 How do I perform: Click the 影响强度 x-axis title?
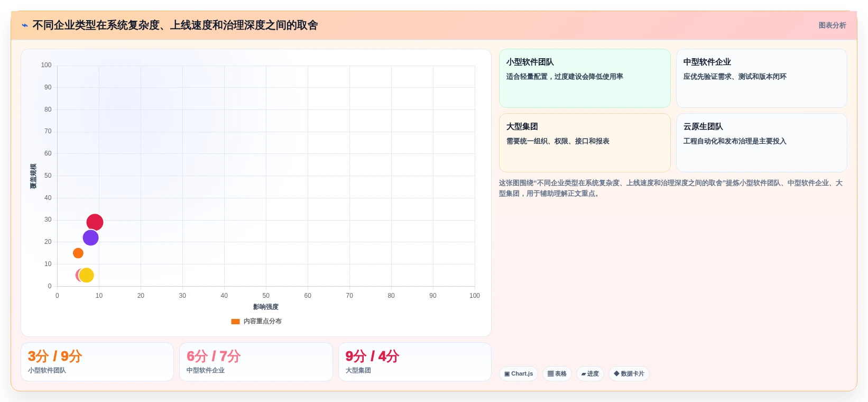click(x=266, y=307)
